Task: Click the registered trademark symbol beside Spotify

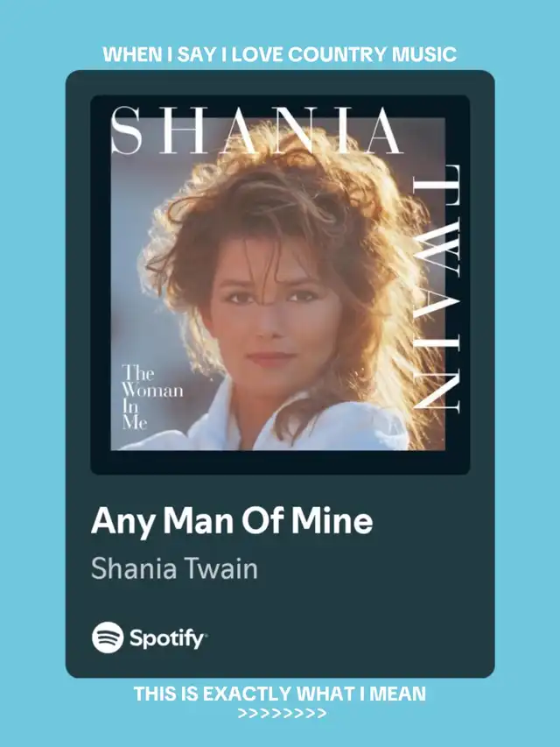Action: (x=205, y=634)
